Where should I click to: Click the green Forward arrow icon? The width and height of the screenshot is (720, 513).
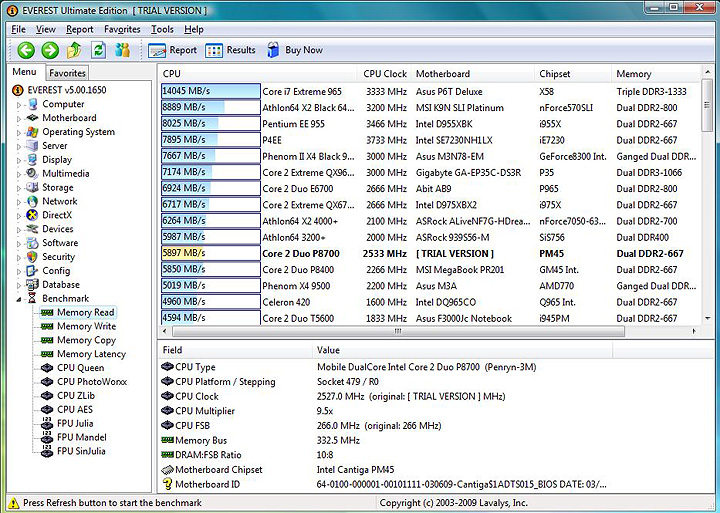pos(50,50)
